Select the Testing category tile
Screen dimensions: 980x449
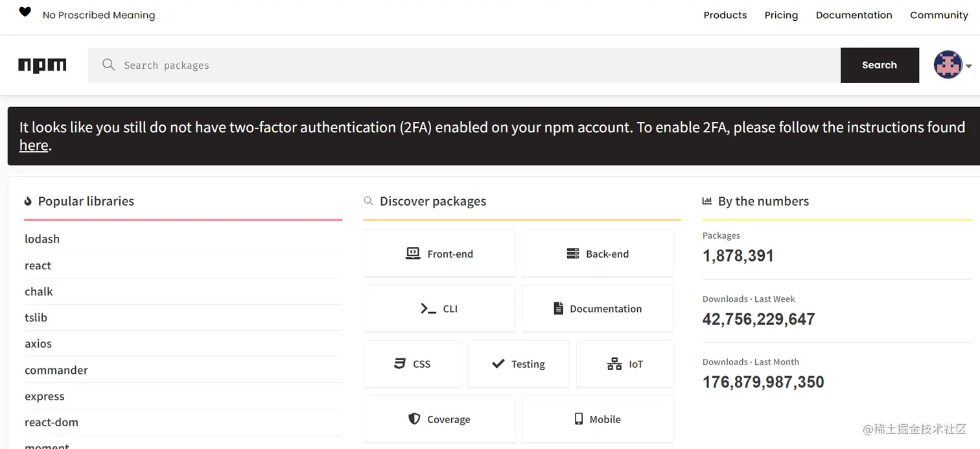click(518, 364)
